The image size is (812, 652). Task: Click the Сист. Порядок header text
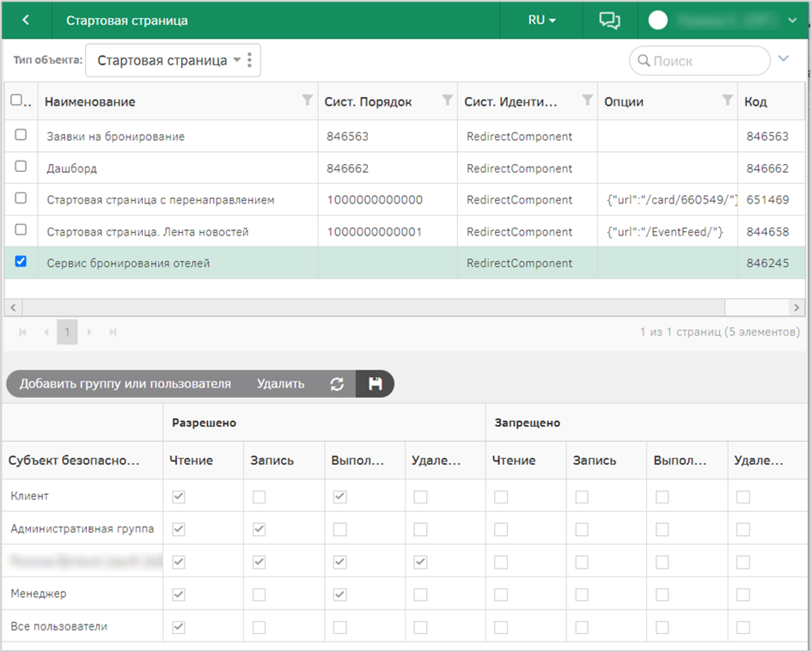click(368, 102)
